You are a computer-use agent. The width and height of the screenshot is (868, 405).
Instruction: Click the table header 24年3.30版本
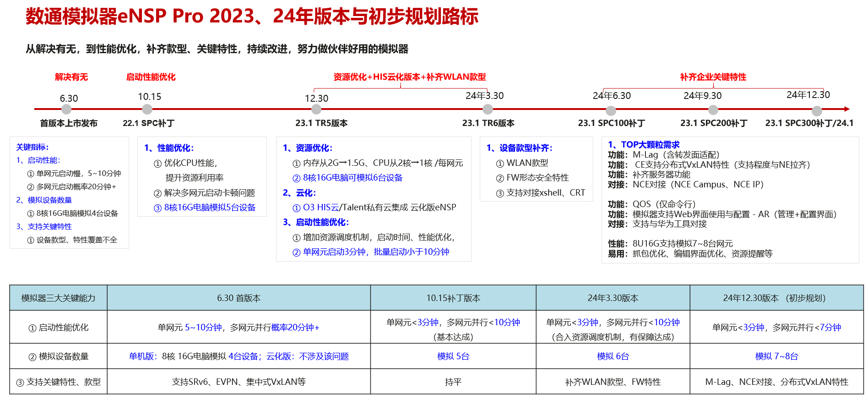pos(613,298)
